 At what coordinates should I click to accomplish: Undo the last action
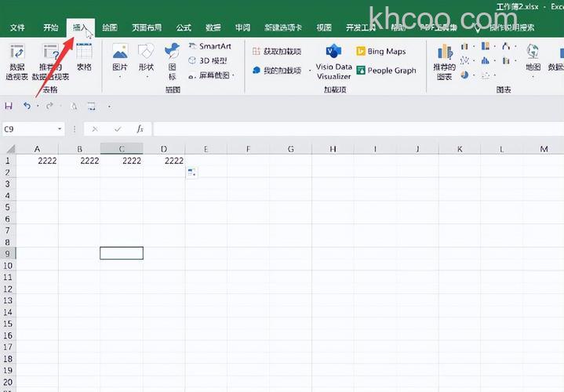tap(27, 106)
